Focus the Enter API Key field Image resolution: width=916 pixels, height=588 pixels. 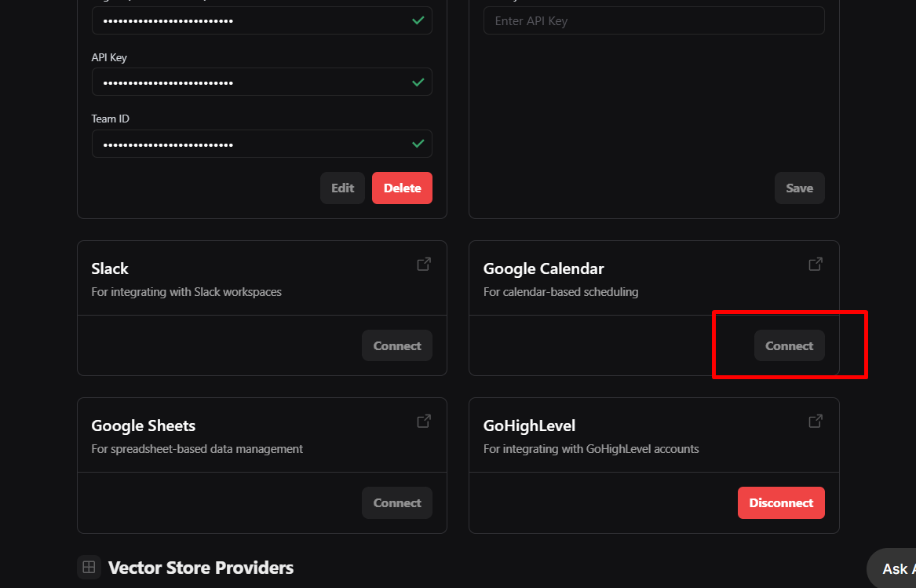point(654,21)
